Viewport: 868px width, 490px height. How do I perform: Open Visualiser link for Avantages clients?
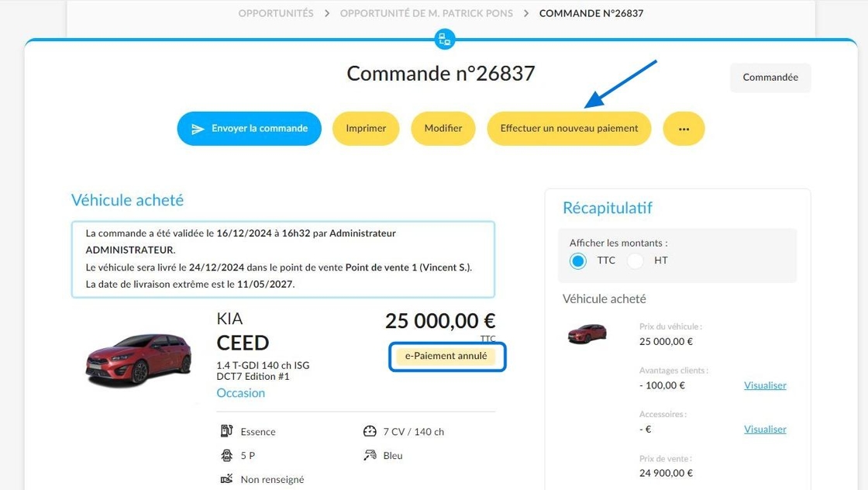pyautogui.click(x=765, y=385)
